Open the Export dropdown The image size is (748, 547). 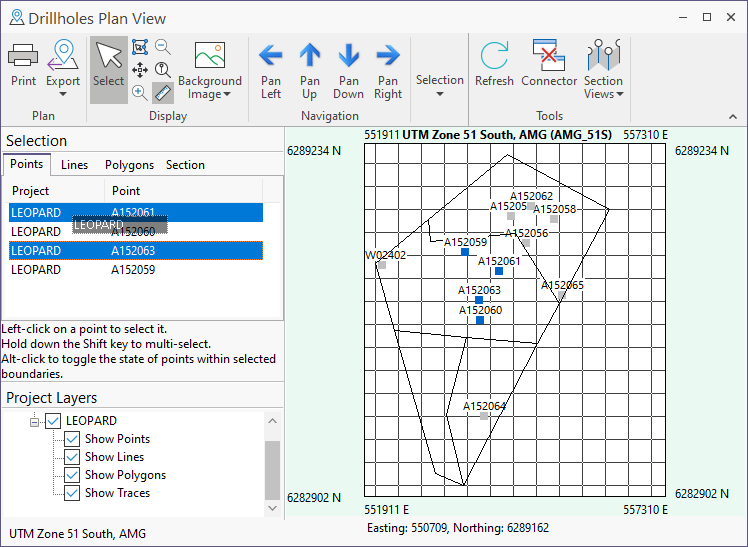click(63, 68)
